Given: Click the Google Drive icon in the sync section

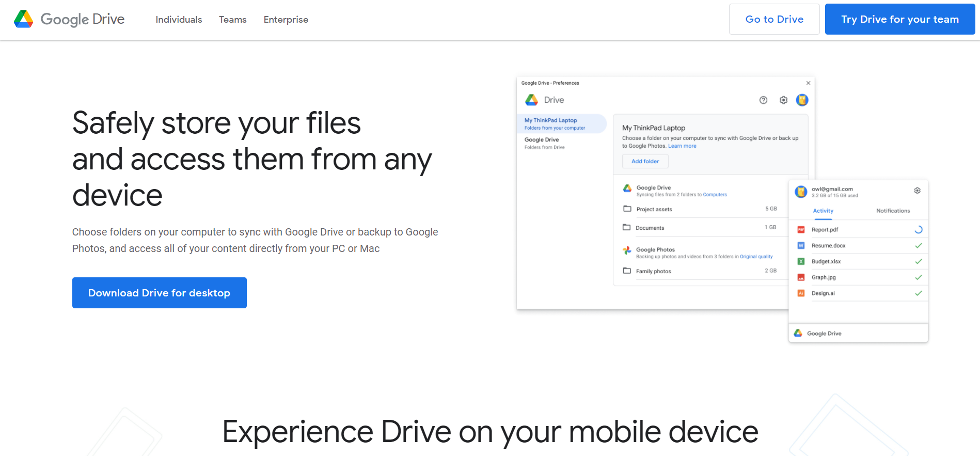Looking at the screenshot, I should [627, 188].
